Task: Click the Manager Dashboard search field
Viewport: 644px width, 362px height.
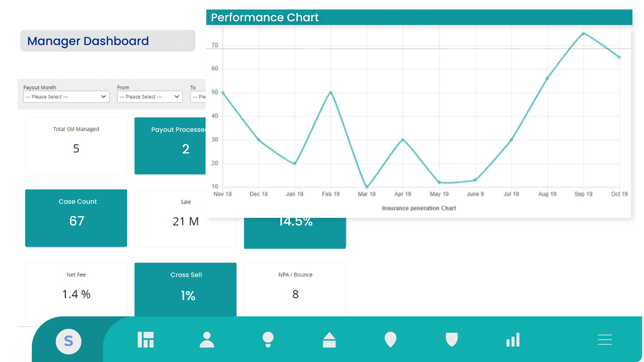Action: (108, 41)
